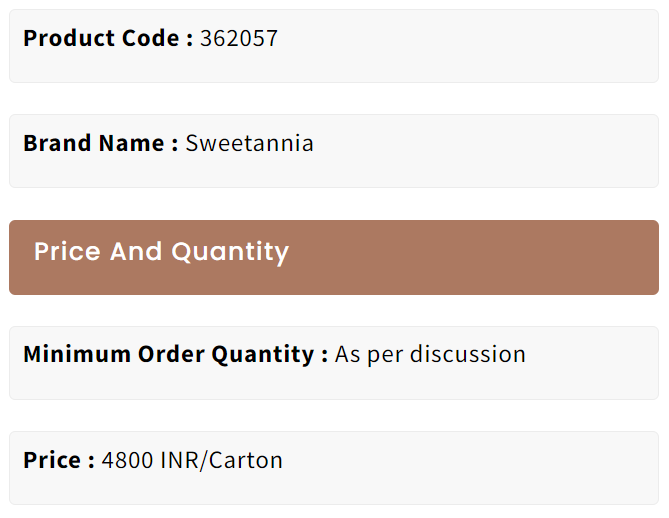Click the Brand Name label
669x518 pixels.
click(101, 143)
